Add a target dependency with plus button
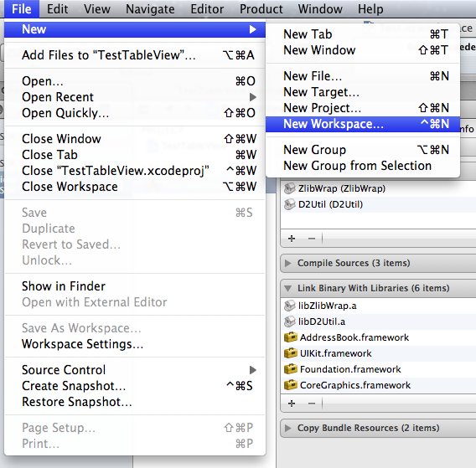The height and width of the screenshot is (468, 476). (x=292, y=239)
